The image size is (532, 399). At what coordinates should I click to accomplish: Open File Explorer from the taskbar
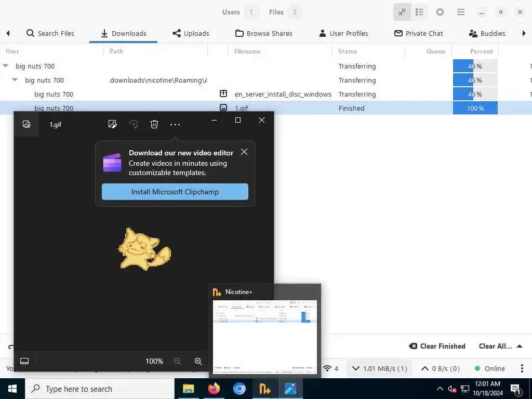point(188,389)
